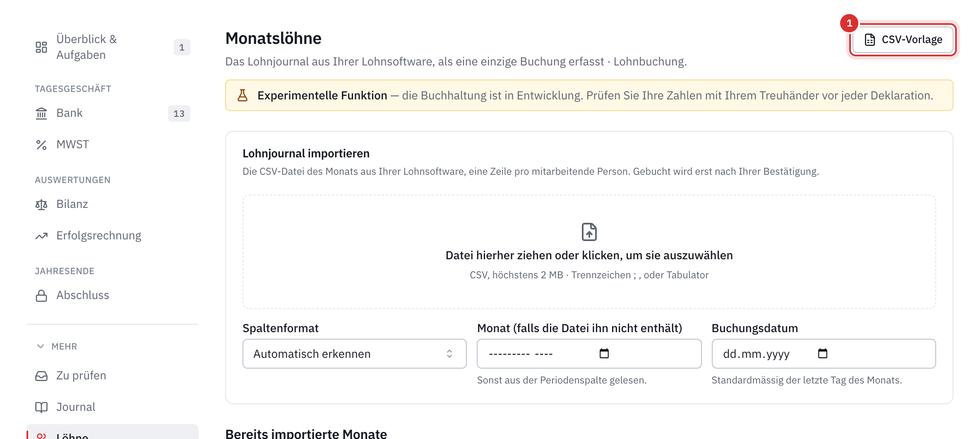Screen dimensions: 980x439
Task: Open the Journal page
Action: [113, 407]
